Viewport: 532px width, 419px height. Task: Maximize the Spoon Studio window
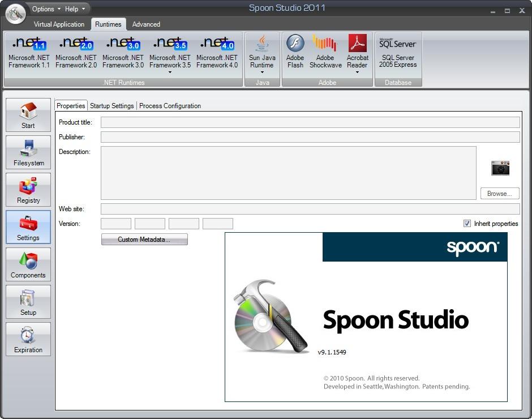coord(507,11)
